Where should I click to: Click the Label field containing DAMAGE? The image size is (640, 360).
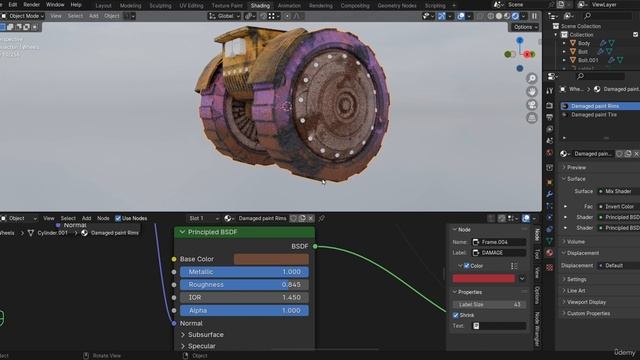pyautogui.click(x=499, y=253)
